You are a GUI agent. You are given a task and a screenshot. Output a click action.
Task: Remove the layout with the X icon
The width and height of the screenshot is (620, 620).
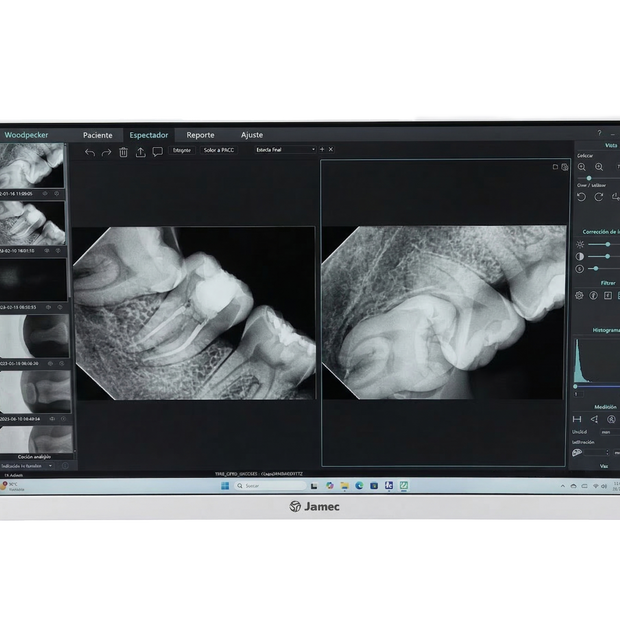(331, 149)
